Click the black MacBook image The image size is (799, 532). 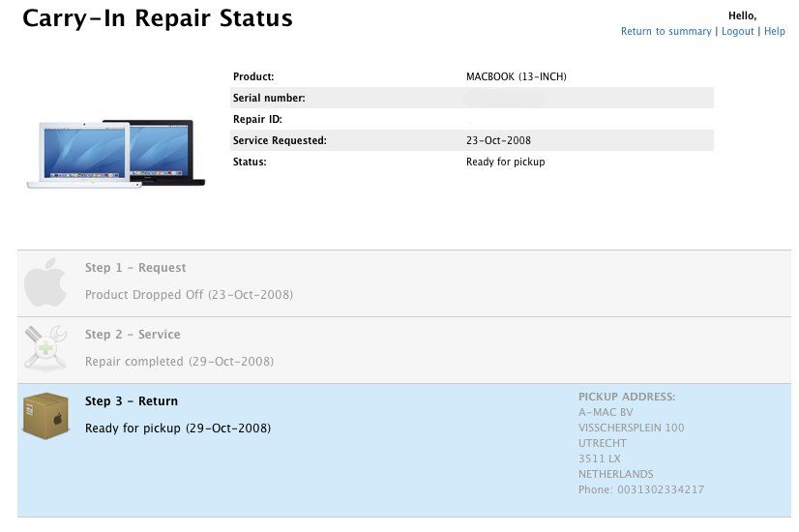[x=166, y=152]
